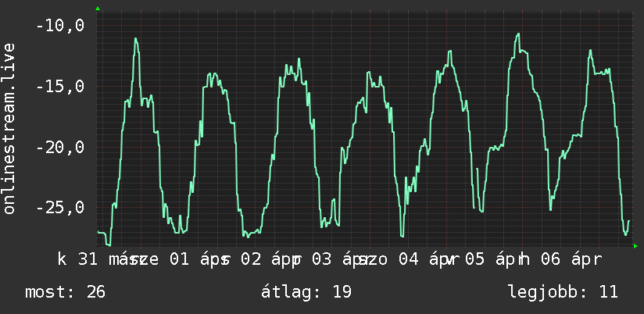Click the 'sze 01 ápr' date label

[x=179, y=260]
